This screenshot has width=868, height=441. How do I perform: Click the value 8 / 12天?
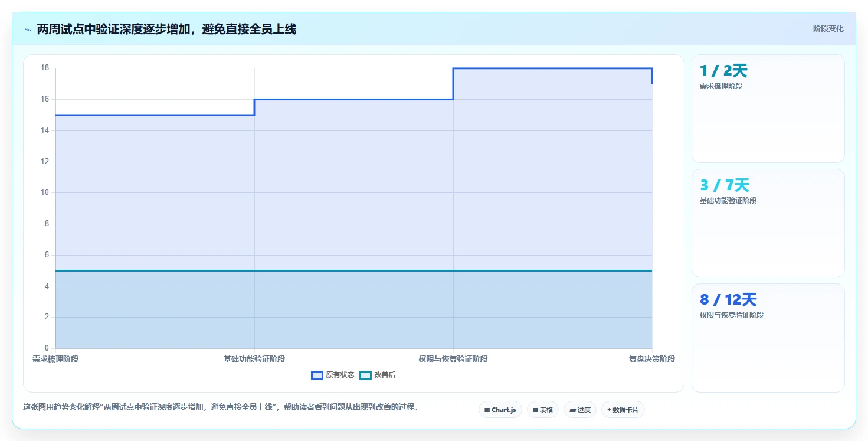728,300
